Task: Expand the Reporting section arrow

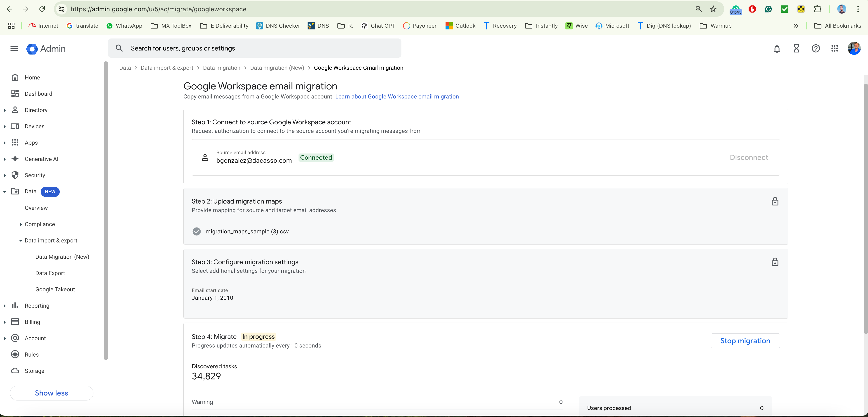Action: (5, 306)
